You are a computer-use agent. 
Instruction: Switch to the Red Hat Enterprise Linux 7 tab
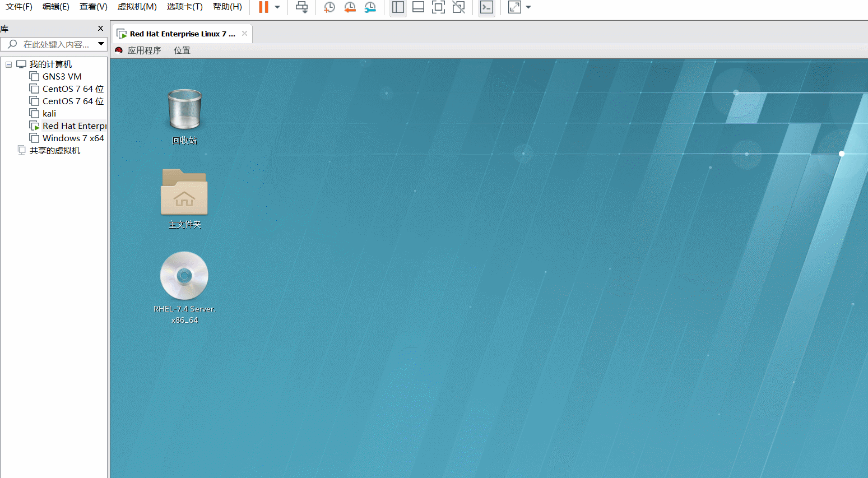point(183,34)
